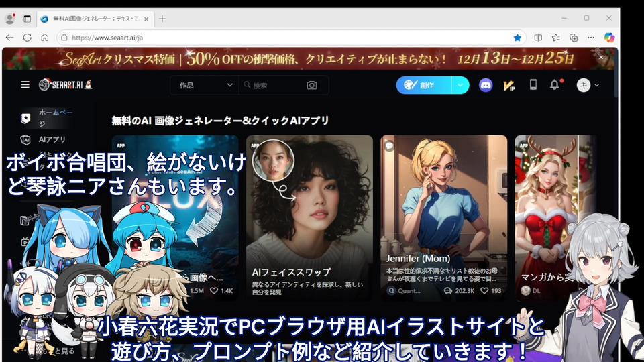Image resolution: width=644 pixels, height=362 pixels.
Task: Open the mobile app phone icon
Action: point(533,85)
